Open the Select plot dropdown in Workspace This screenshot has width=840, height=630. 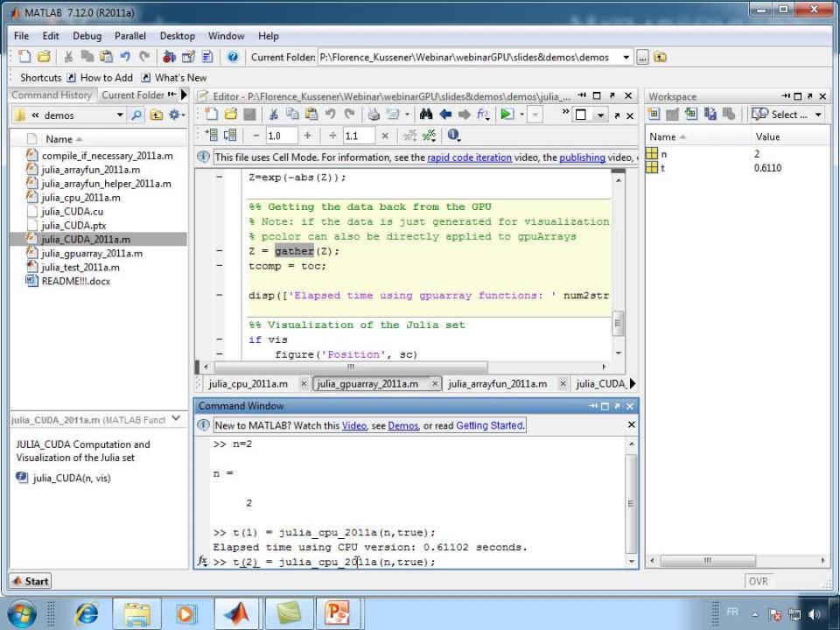pyautogui.click(x=818, y=115)
